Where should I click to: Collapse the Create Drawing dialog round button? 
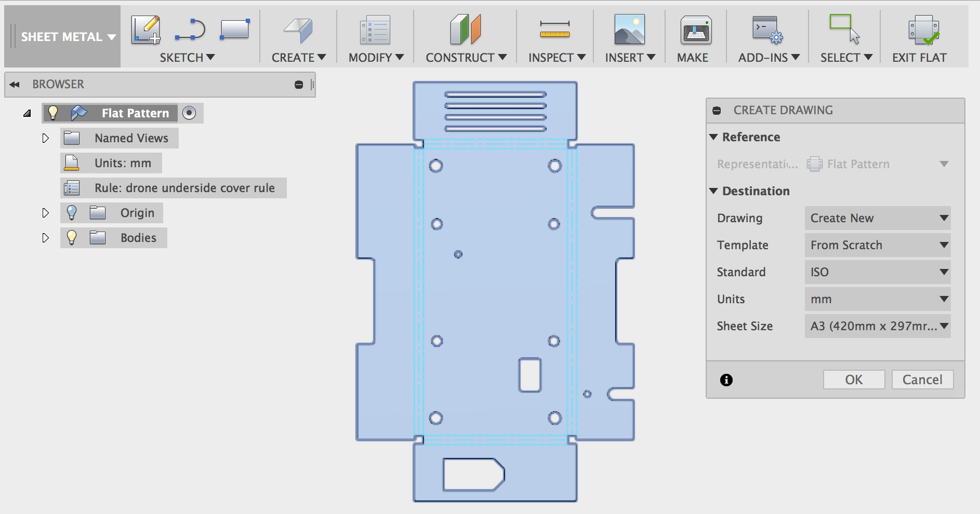point(717,111)
